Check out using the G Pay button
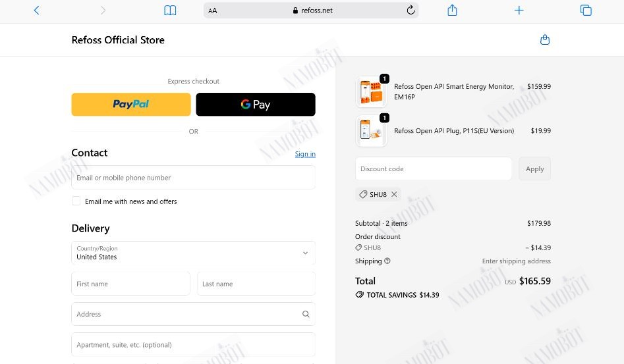The width and height of the screenshot is (624, 364). coord(256,105)
